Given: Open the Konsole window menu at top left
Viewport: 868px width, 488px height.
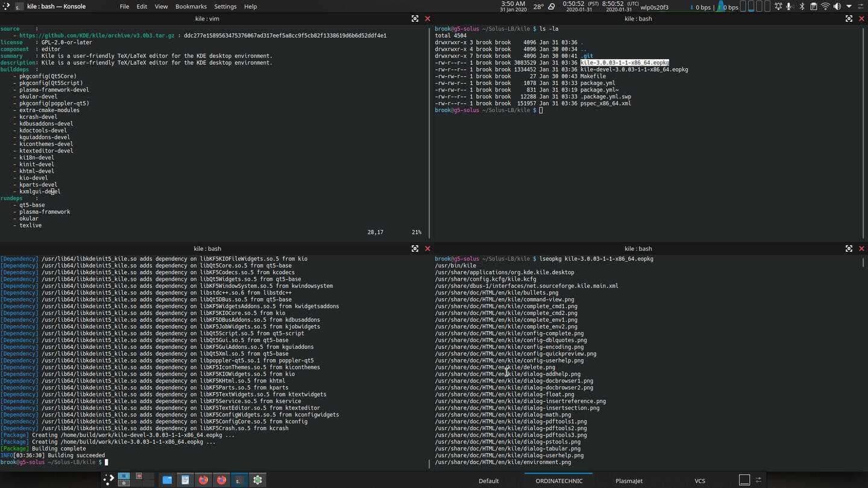Looking at the screenshot, I should click(x=5, y=7).
